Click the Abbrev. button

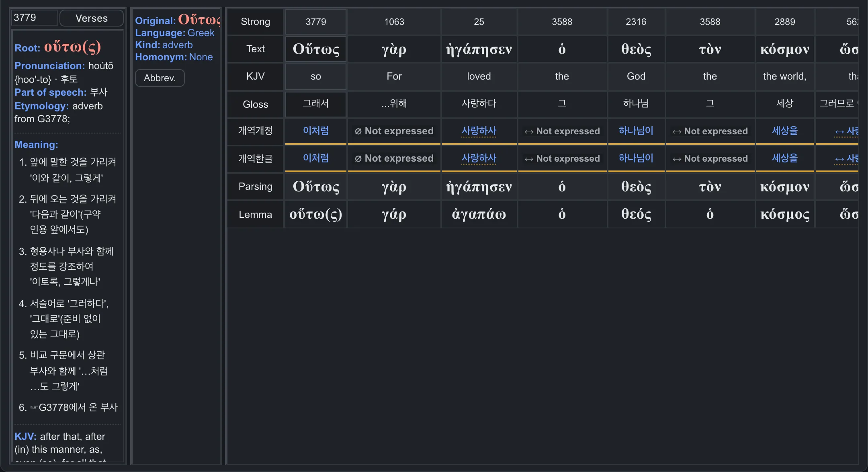click(160, 78)
